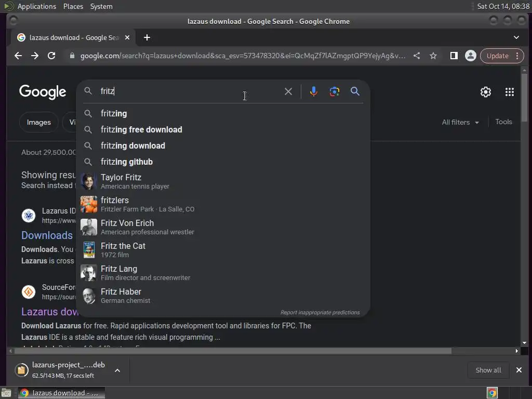
Task: Click Chrome icon in bottom panel tray
Action: pos(492,393)
